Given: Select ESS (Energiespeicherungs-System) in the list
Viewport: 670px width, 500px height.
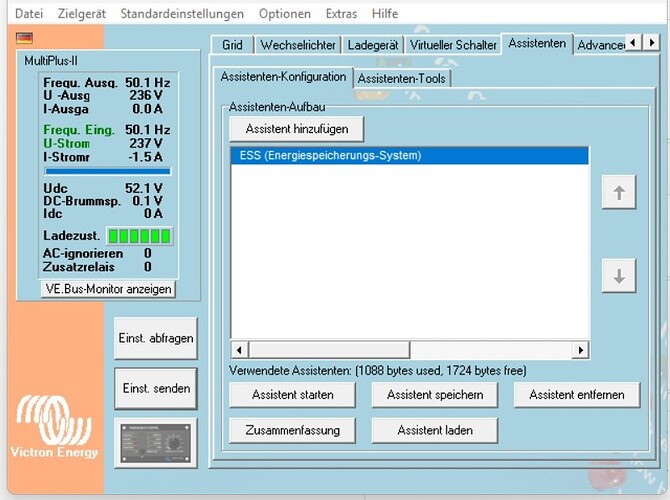Looking at the screenshot, I should coord(409,156).
